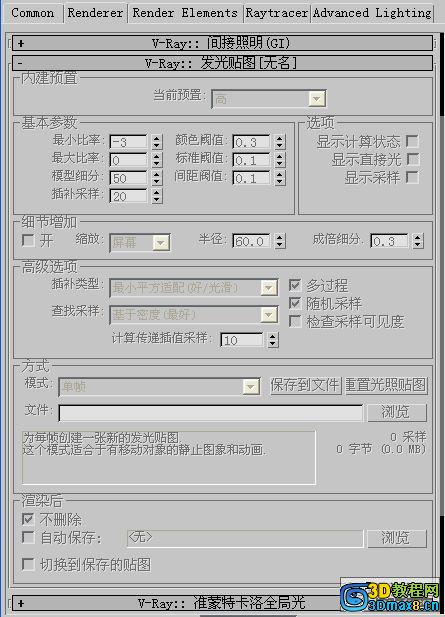Click spinner for 成倍细分 value
The height and width of the screenshot is (617, 445).
click(418, 241)
